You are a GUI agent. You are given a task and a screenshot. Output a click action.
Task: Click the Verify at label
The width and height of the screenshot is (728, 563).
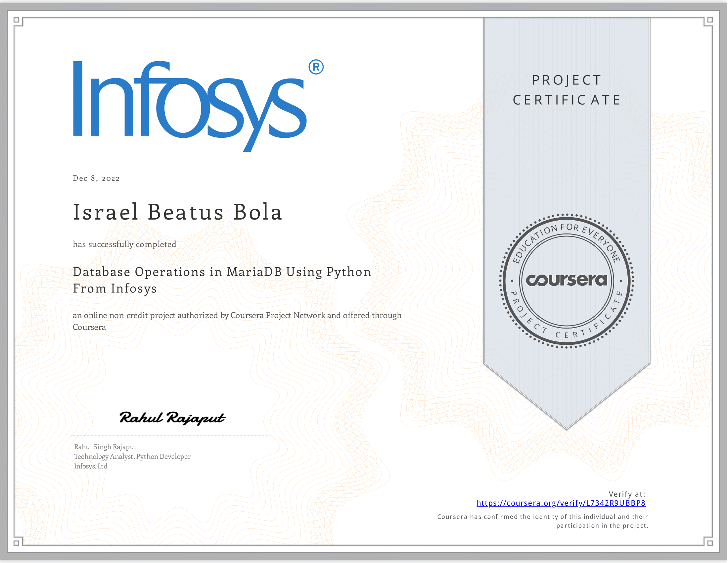click(x=627, y=494)
